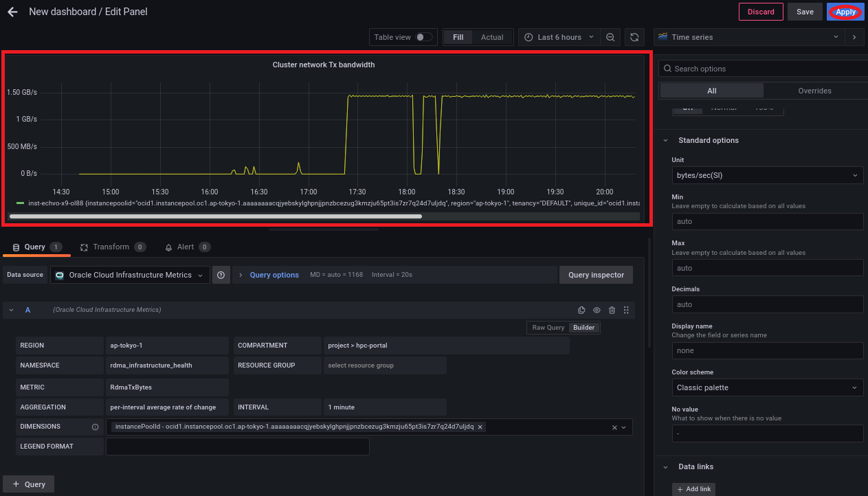
Task: Open the Overrides tab
Action: pyautogui.click(x=814, y=91)
